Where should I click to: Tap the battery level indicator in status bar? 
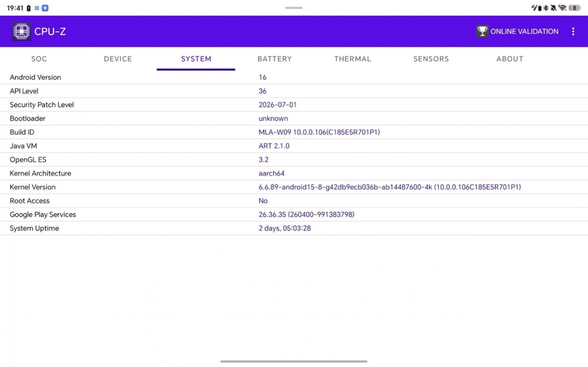tap(575, 8)
